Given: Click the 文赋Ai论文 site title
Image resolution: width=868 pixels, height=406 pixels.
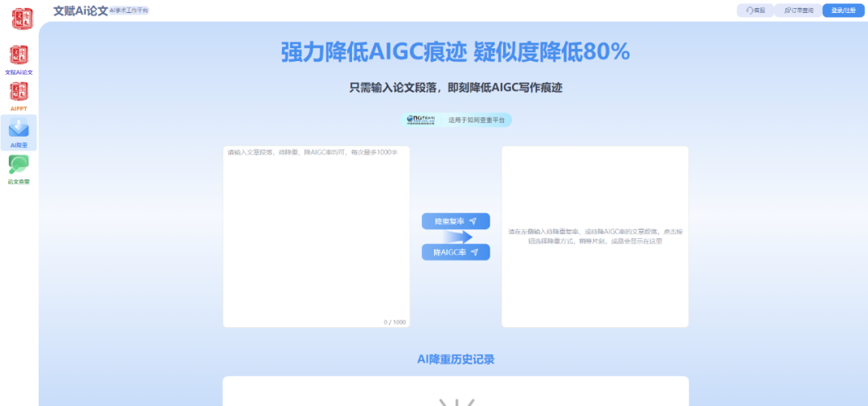Looking at the screenshot, I should tap(80, 10).
